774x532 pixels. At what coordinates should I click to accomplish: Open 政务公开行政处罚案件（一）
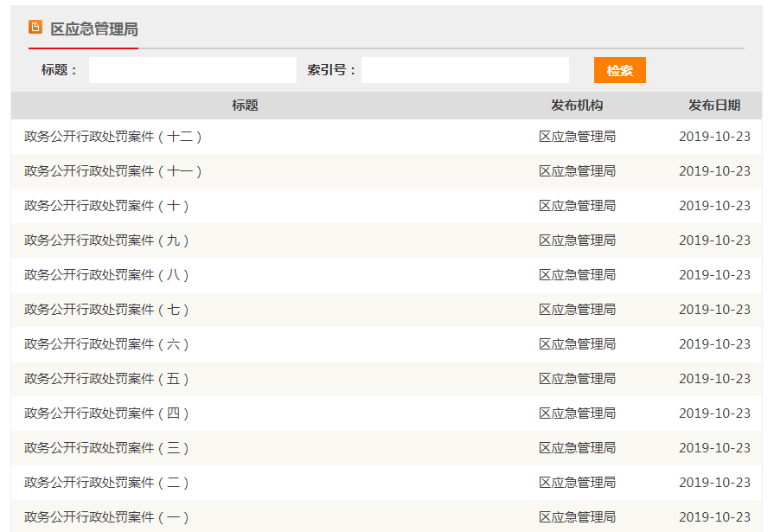coord(106,516)
